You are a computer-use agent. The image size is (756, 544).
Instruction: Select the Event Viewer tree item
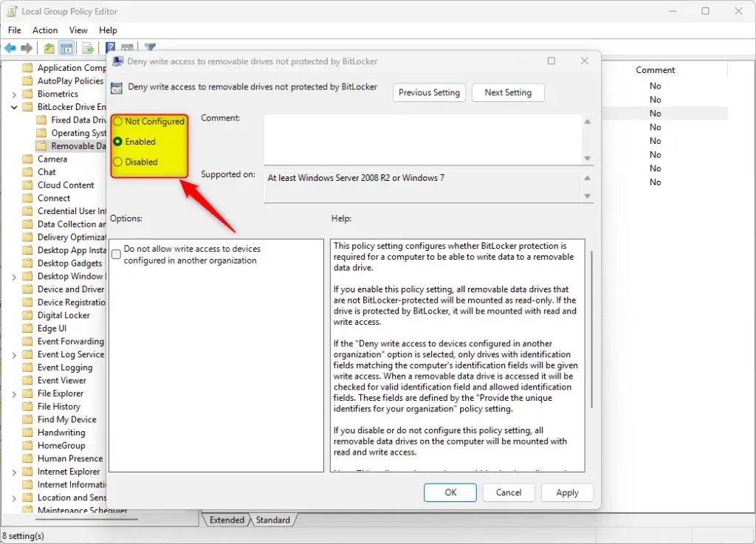point(62,379)
